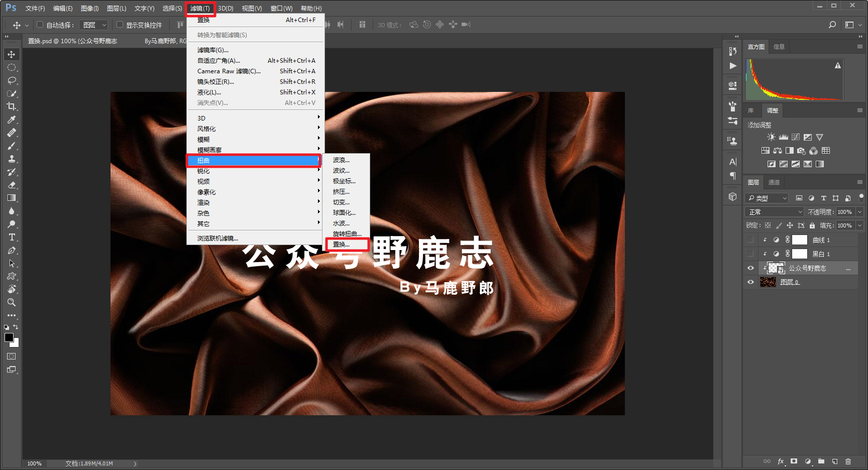Select the Lasso tool
Screen dimensions: 868x470
coord(12,80)
